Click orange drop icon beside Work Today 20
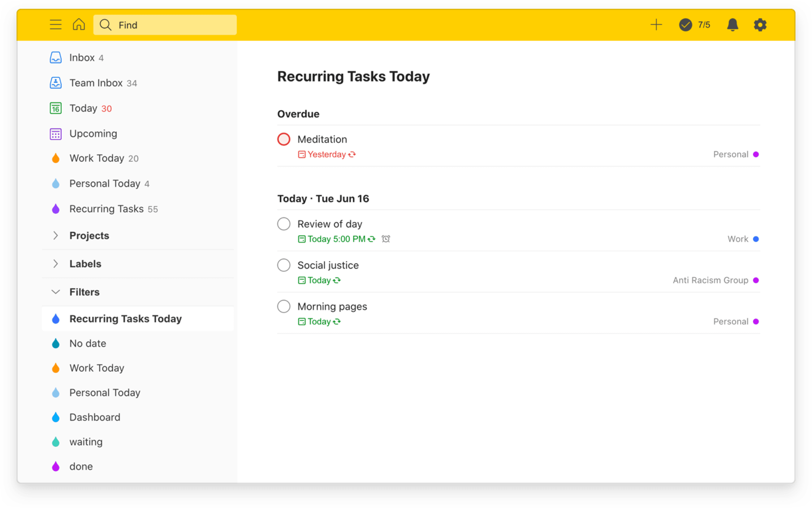812x508 pixels. [x=56, y=158]
